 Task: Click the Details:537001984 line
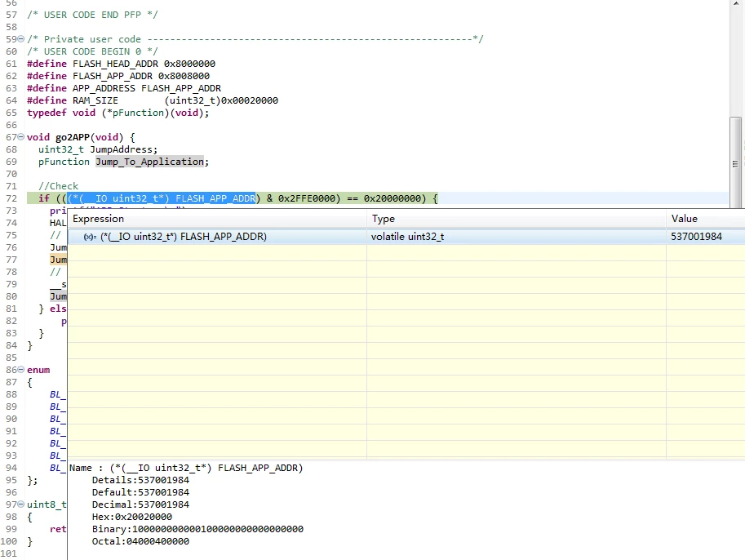point(140,480)
